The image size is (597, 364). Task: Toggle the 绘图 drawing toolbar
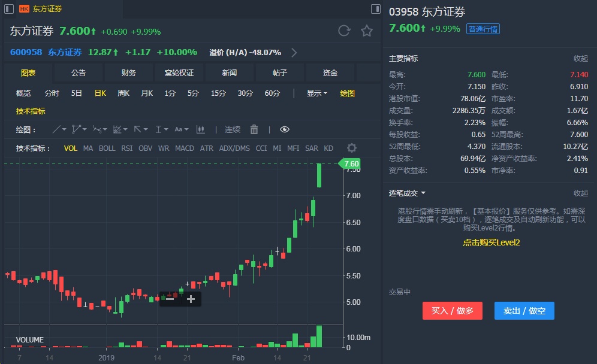tap(347, 93)
